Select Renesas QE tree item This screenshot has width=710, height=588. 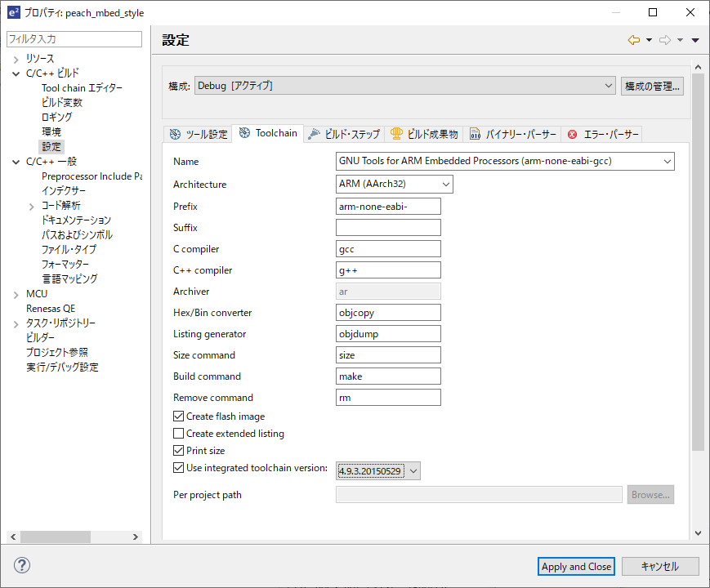pos(51,308)
